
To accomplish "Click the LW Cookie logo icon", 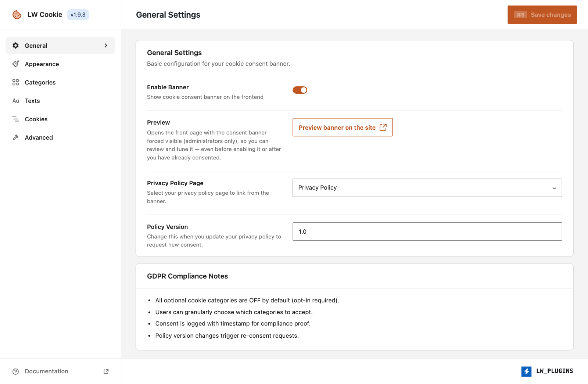I will (17, 15).
